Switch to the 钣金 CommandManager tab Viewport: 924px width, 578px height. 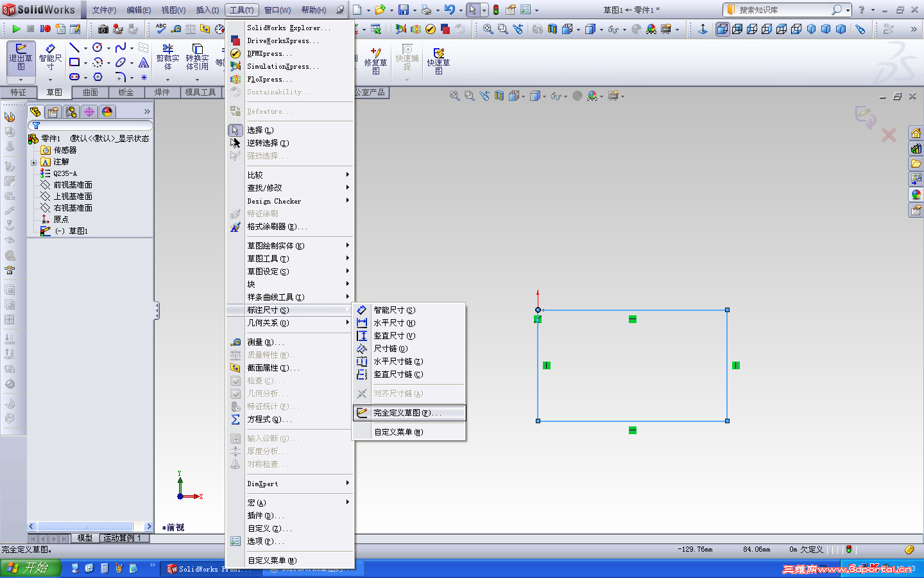pyautogui.click(x=126, y=92)
